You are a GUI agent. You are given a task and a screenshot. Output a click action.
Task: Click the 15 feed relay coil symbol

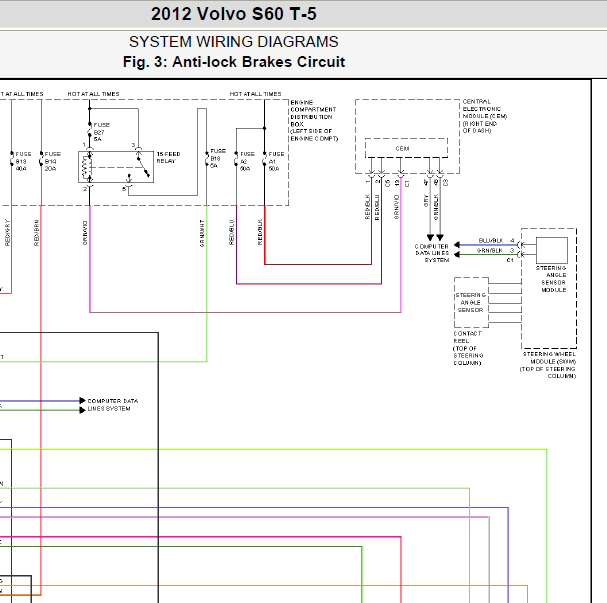coord(88,168)
